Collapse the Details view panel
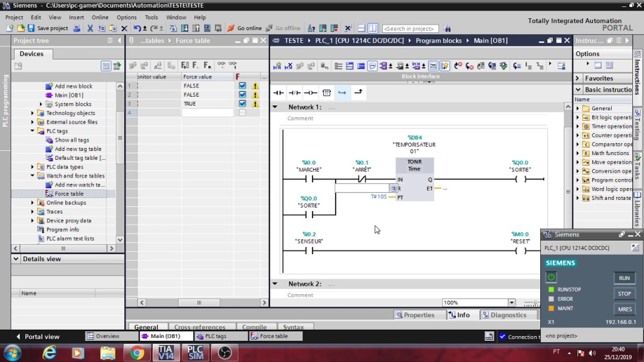644x362 pixels. [x=16, y=259]
